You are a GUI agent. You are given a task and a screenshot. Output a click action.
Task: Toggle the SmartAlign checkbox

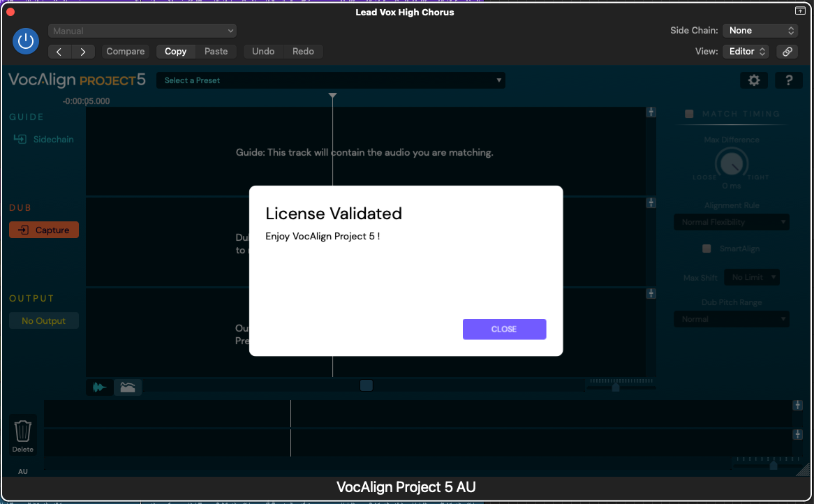pos(706,249)
